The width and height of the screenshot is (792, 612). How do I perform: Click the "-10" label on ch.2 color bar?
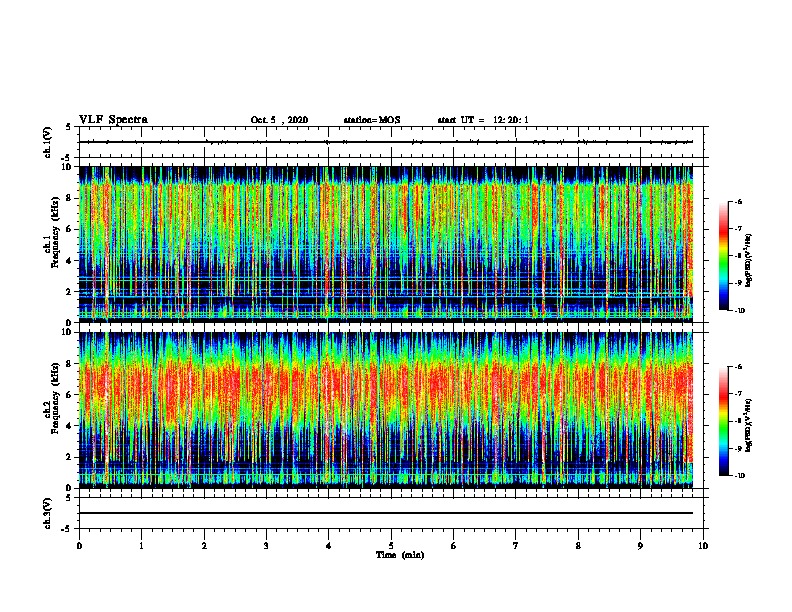739,476
